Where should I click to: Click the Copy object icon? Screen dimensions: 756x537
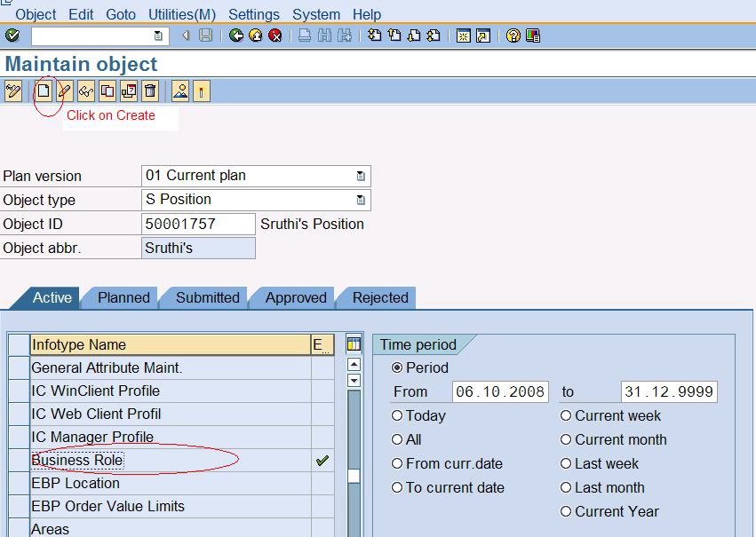[107, 91]
